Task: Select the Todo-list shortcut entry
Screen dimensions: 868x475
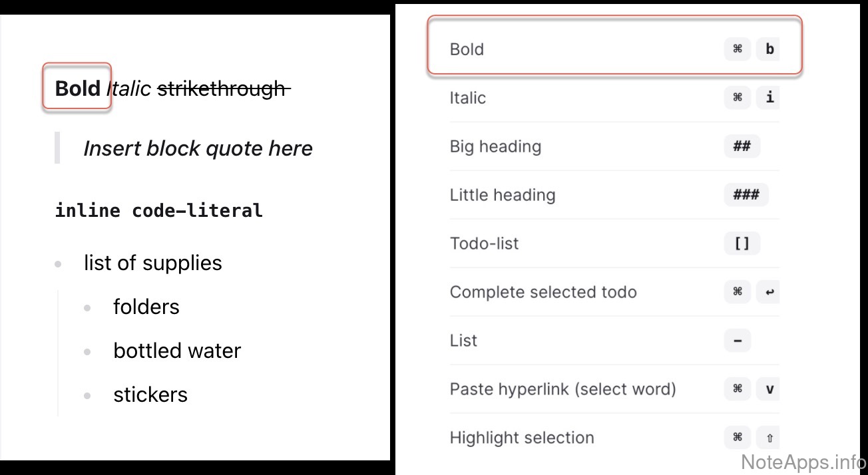Action: click(484, 243)
